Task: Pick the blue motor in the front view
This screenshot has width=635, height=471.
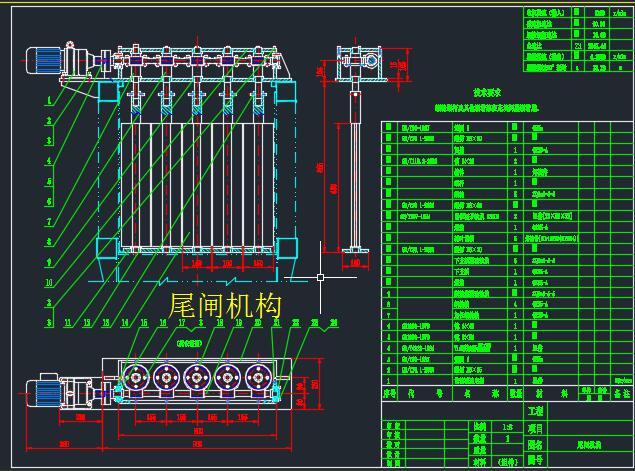Action: 45,61
